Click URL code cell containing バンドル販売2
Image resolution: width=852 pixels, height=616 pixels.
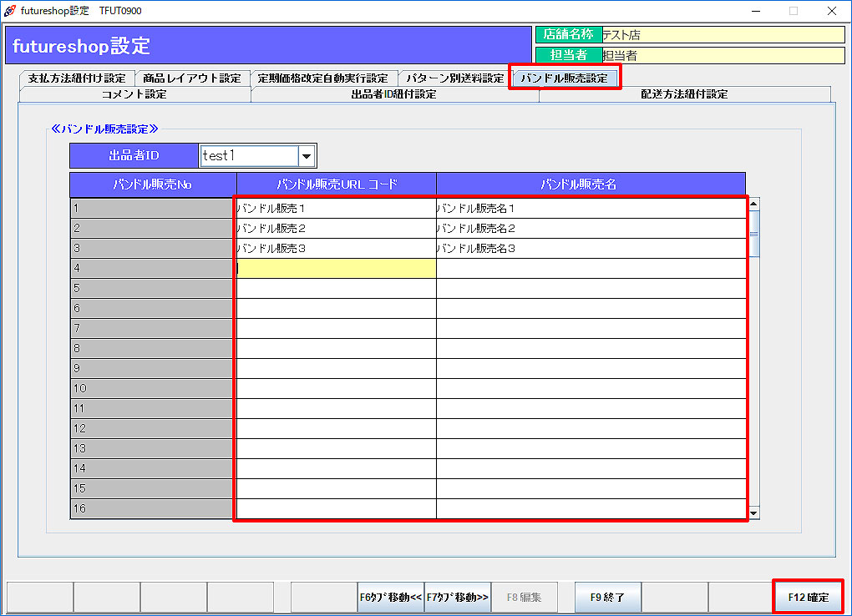[336, 228]
